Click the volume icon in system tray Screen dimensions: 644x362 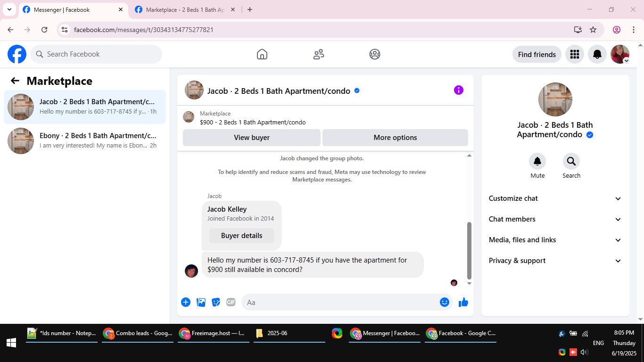pos(585,352)
